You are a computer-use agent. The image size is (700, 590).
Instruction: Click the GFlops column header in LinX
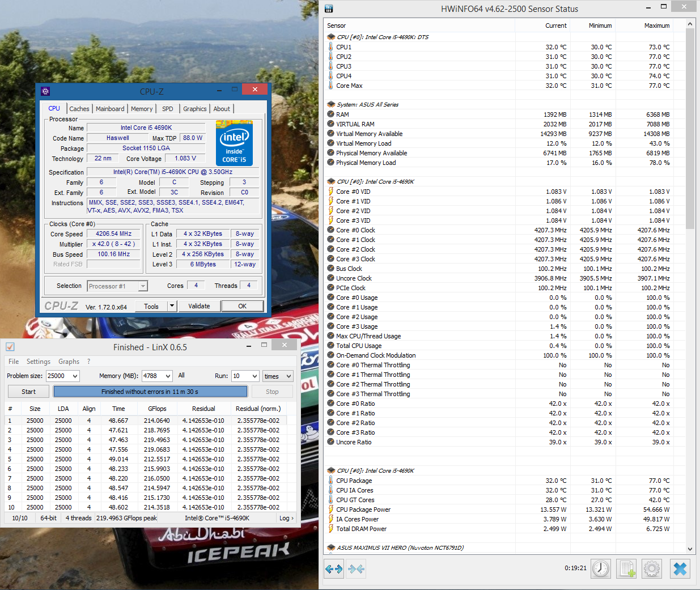coord(157,409)
